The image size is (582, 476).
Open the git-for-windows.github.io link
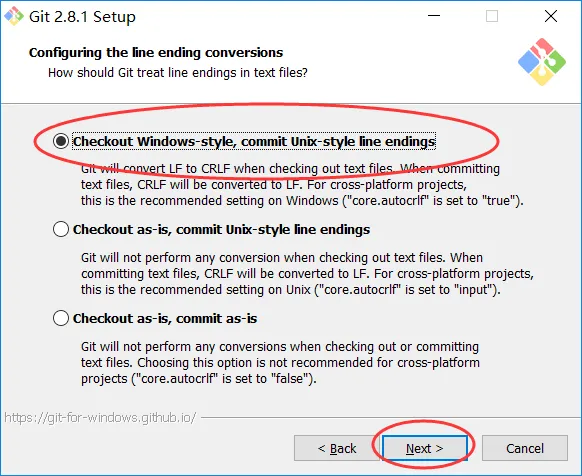click(x=100, y=418)
